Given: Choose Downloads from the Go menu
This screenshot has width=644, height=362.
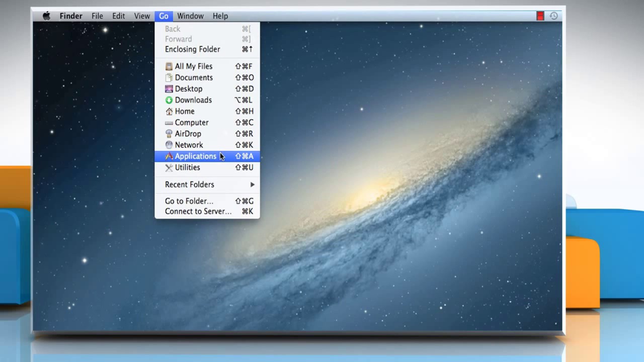Looking at the screenshot, I should pyautogui.click(x=207, y=100).
